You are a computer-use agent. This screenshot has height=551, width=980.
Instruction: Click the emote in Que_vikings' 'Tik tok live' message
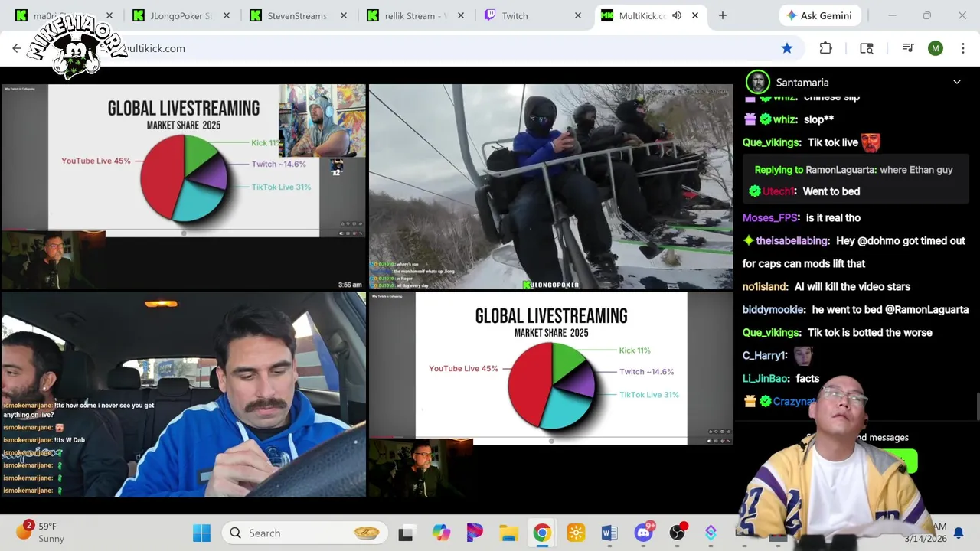coord(871,142)
